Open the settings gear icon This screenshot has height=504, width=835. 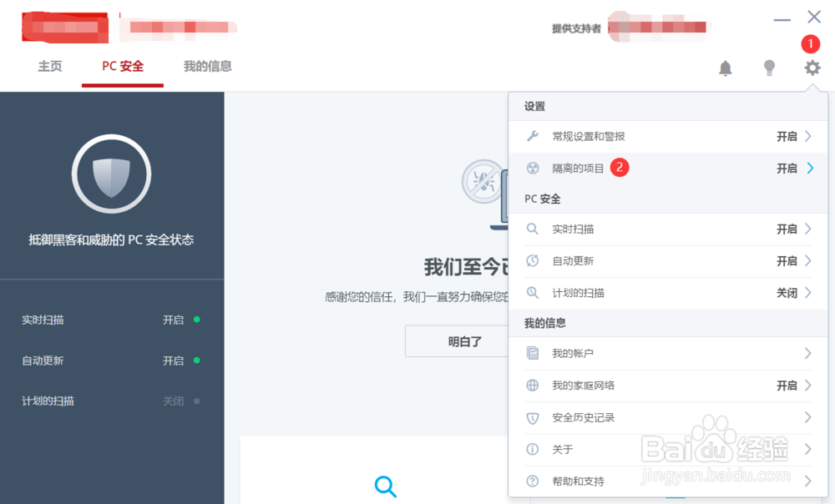(811, 68)
